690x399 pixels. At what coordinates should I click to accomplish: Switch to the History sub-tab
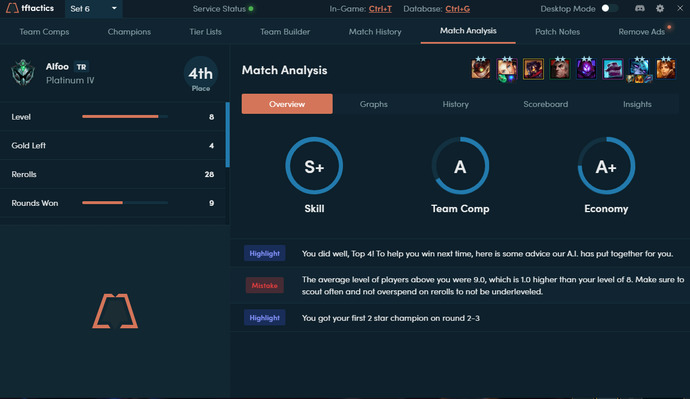pos(455,104)
